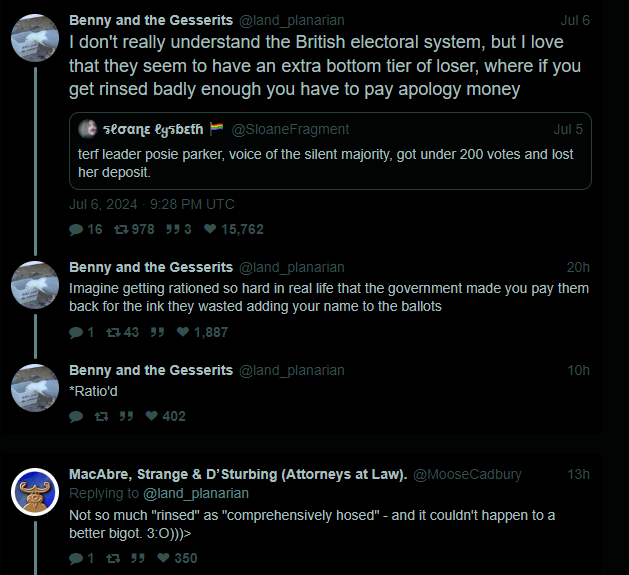Quote the 'comprehensively hosed' reply
Screen dimensions: 629x575
click(x=127, y=559)
